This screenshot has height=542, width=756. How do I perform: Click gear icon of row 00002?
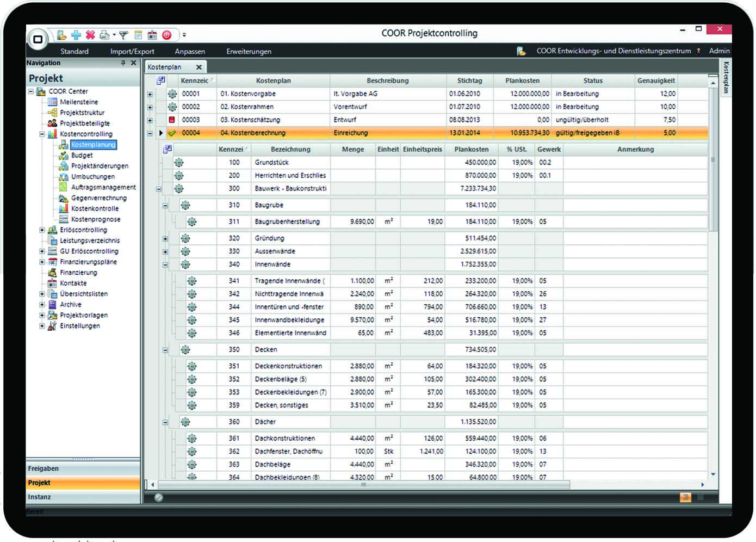point(172,107)
